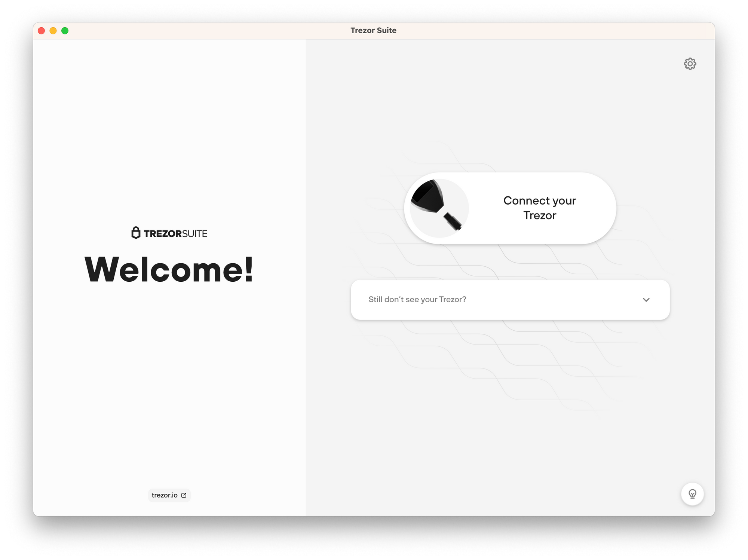
Task: Click the Trezor Suite padlock logo
Action: (135, 233)
